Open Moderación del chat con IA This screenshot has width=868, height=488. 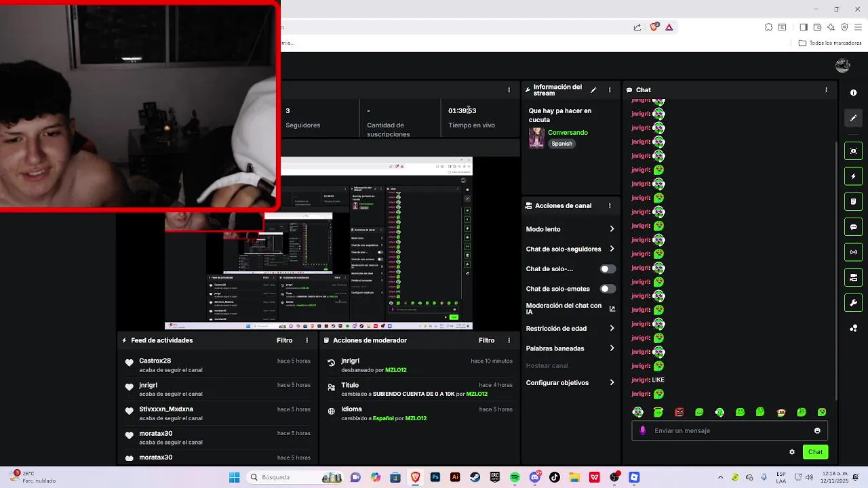tap(570, 308)
